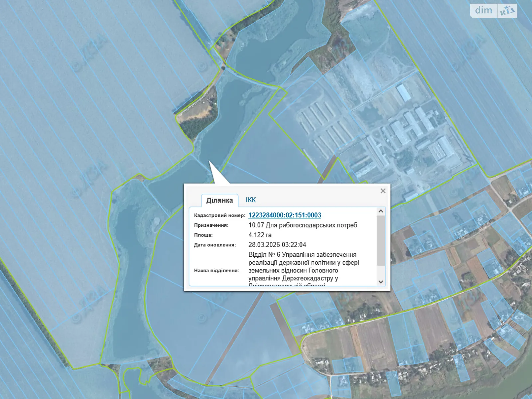Click the Кадастровий номер field label
Viewport: 532px width, 399px height.
(x=219, y=215)
